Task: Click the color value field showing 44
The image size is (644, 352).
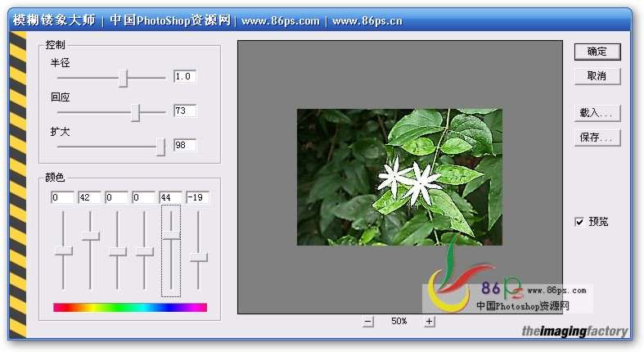Action: click(170, 197)
